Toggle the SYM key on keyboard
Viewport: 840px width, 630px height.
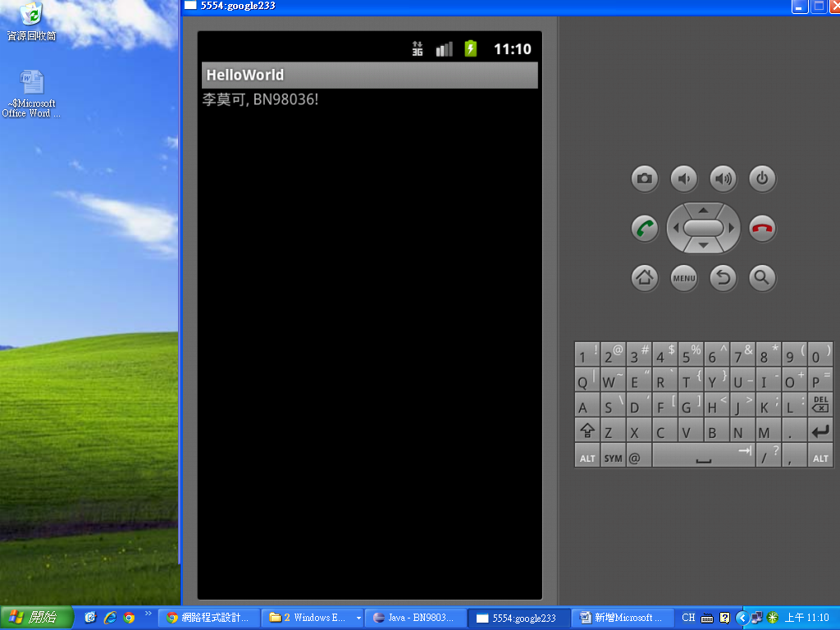pos(613,458)
